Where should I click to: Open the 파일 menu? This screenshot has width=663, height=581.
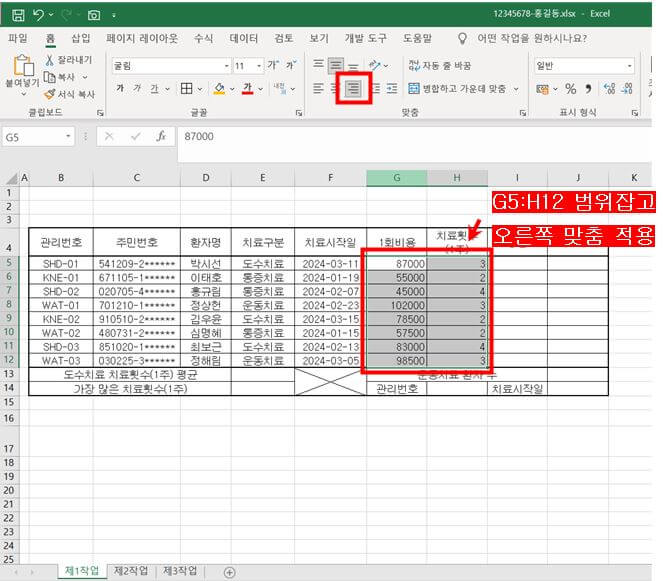click(x=18, y=38)
